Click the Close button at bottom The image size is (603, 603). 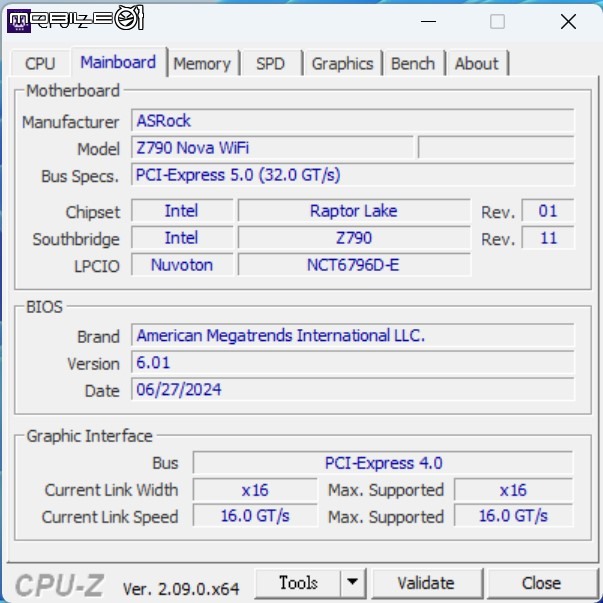[541, 583]
